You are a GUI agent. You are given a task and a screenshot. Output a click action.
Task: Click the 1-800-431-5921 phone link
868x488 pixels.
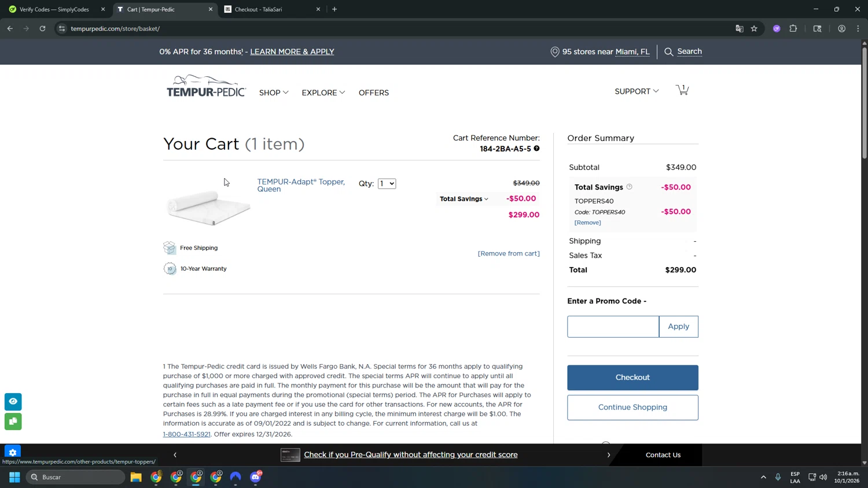pos(186,434)
